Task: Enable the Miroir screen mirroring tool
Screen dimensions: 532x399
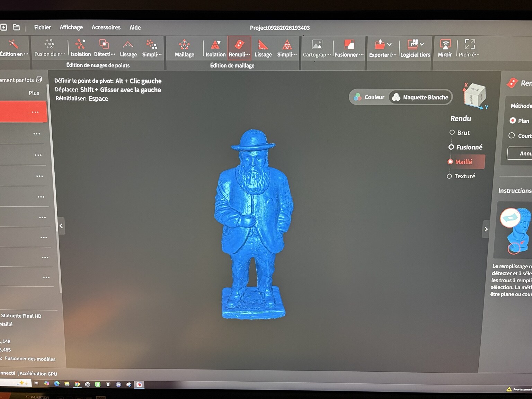Action: (445, 48)
